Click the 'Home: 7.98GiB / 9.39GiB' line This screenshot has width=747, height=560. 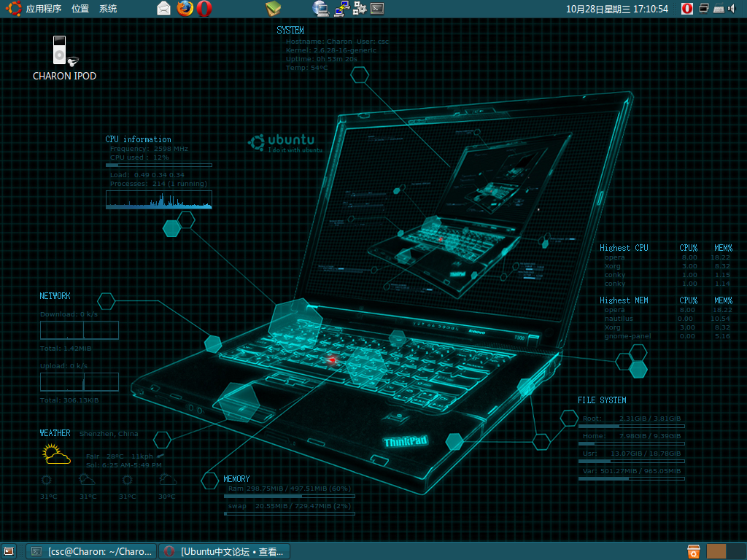(x=632, y=436)
